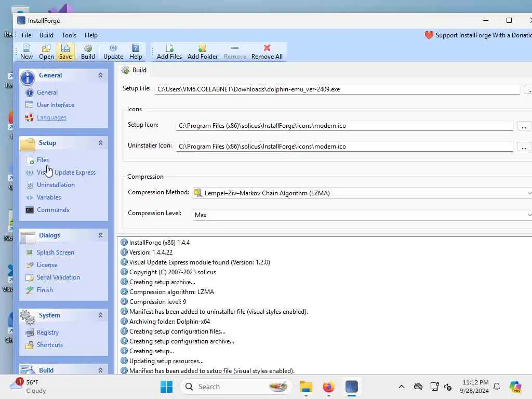Click the Setup Icon path field

(344, 126)
